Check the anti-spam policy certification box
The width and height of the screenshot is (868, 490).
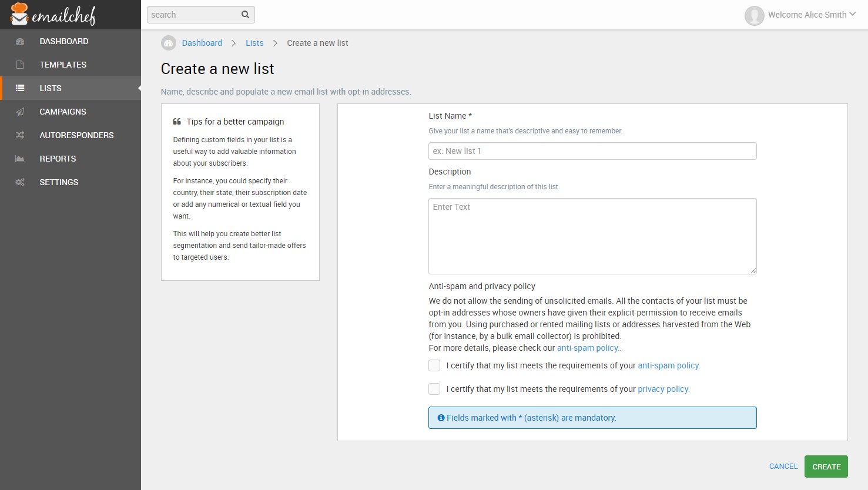(434, 365)
